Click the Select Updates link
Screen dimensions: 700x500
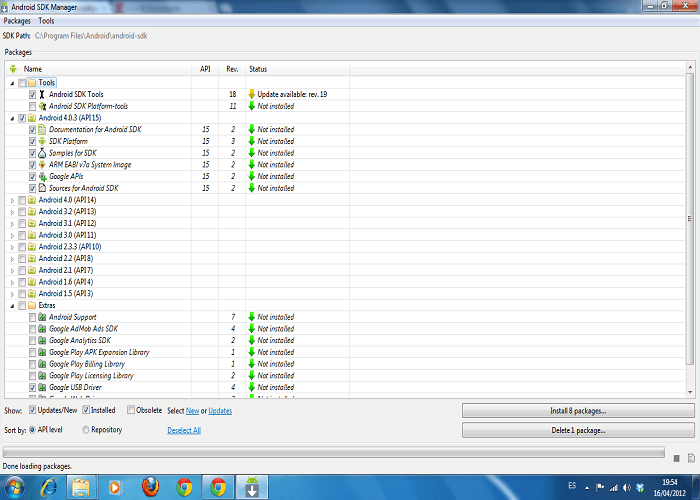pos(220,411)
